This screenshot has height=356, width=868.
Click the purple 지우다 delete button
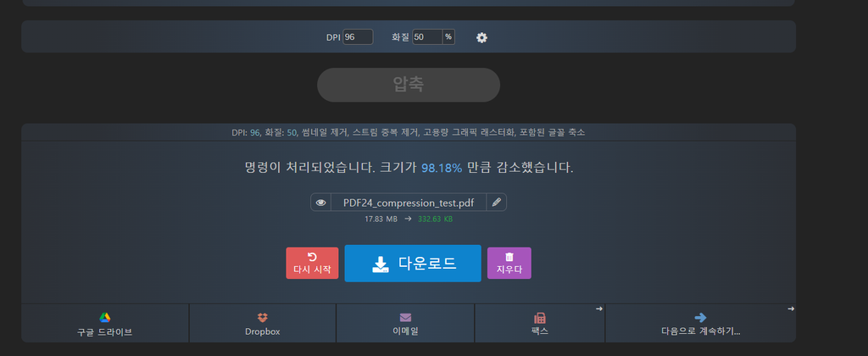(509, 263)
